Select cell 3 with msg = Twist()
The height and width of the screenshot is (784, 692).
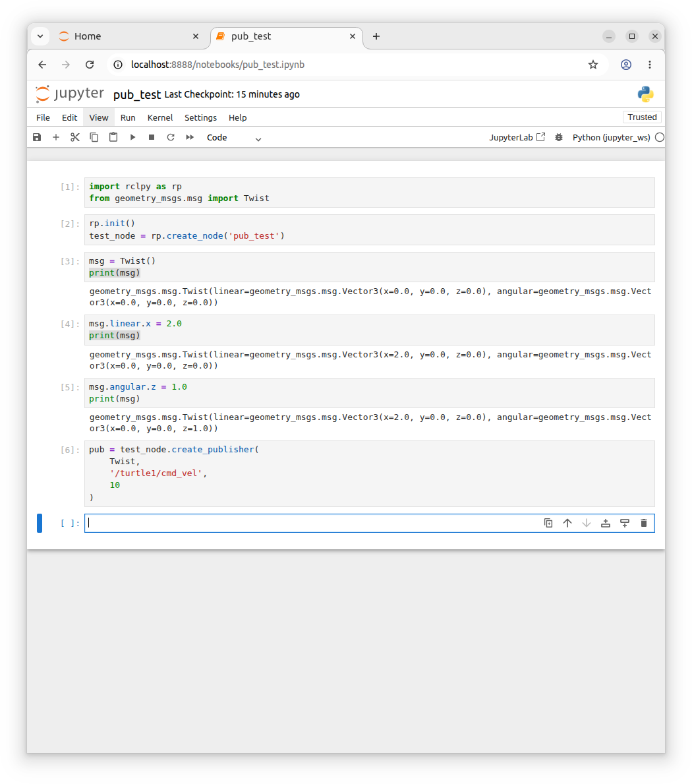(369, 267)
